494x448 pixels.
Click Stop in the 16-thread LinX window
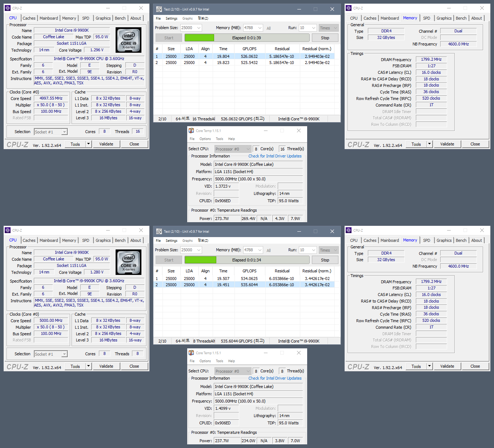coord(325,38)
